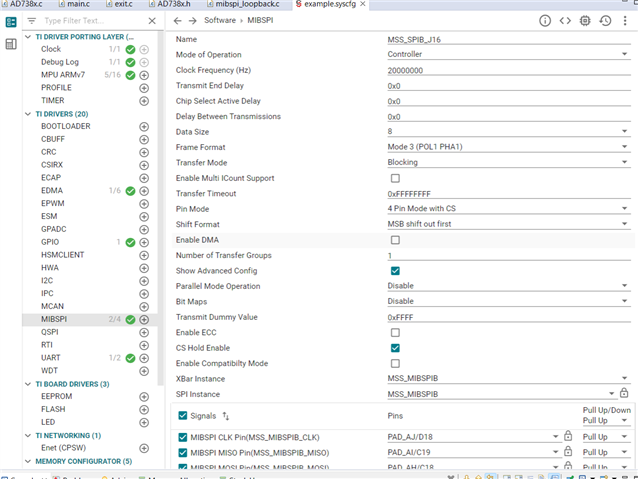Screen dimensions: 638x479
Task: Open Mode of Operation dropdown
Action: point(509,54)
